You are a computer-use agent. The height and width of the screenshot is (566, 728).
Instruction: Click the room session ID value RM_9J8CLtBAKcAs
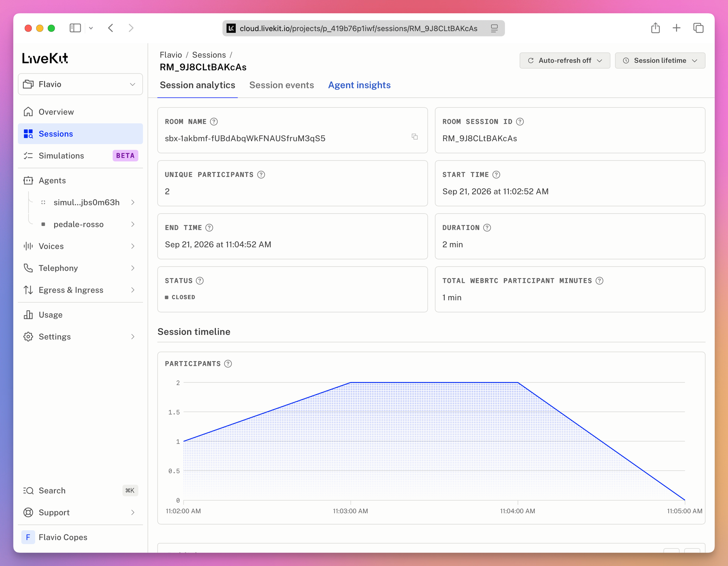click(x=480, y=138)
